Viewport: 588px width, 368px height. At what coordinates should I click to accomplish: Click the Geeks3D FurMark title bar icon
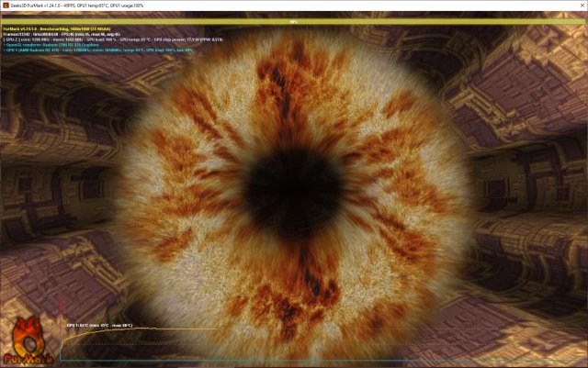(x=6, y=5)
